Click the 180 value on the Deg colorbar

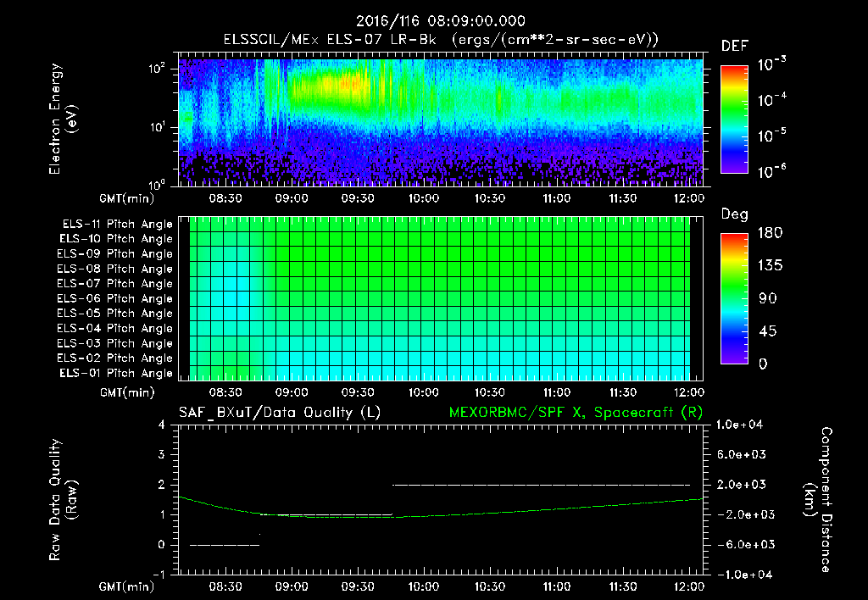770,233
